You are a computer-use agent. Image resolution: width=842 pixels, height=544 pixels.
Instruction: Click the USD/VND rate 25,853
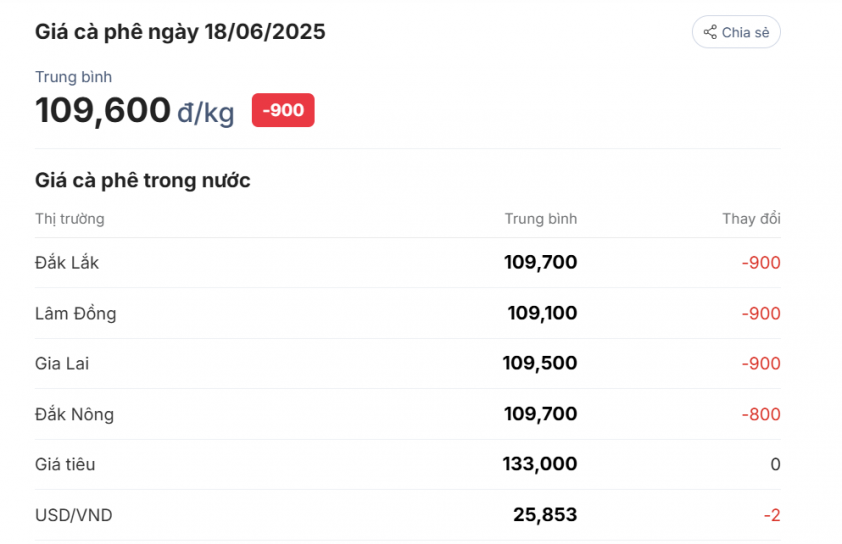pyautogui.click(x=545, y=514)
